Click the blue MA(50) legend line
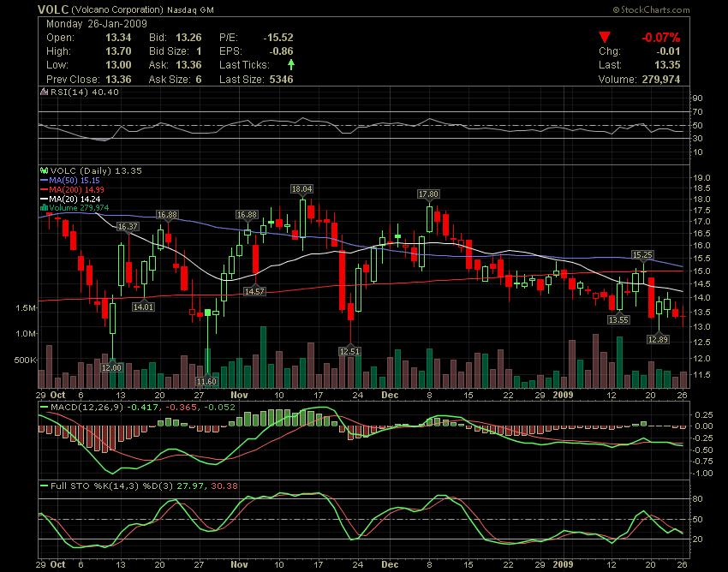This screenshot has height=572, width=728. click(x=44, y=180)
